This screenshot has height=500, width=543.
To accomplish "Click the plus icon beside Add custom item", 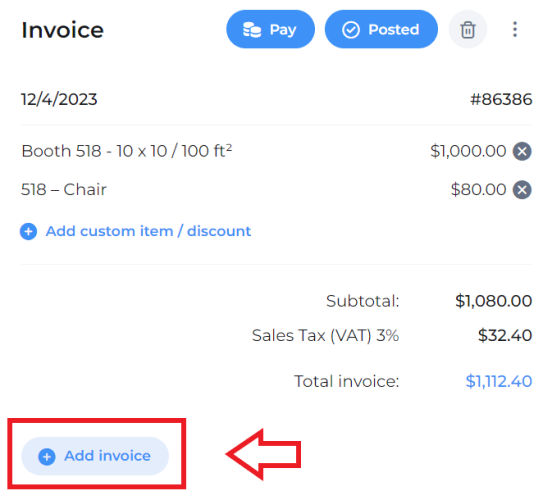I will (x=28, y=231).
